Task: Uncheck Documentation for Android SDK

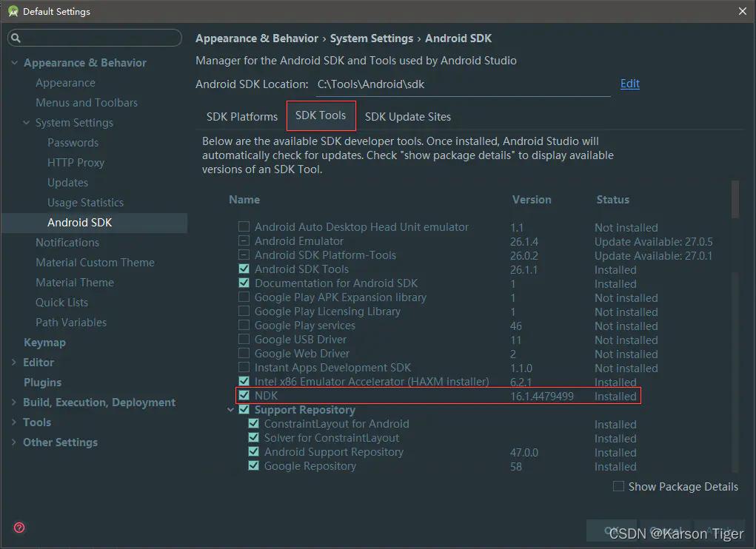Action: click(x=244, y=283)
